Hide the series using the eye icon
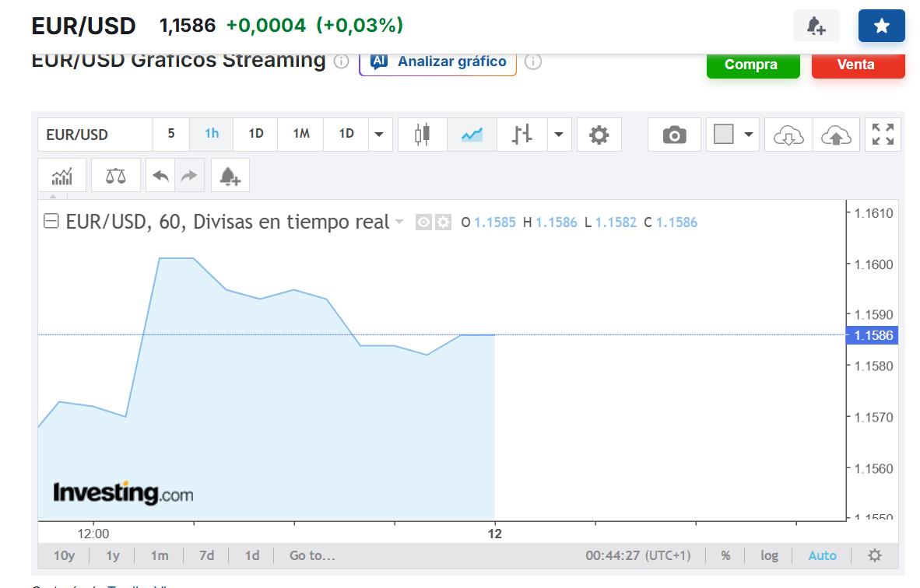 [x=423, y=222]
